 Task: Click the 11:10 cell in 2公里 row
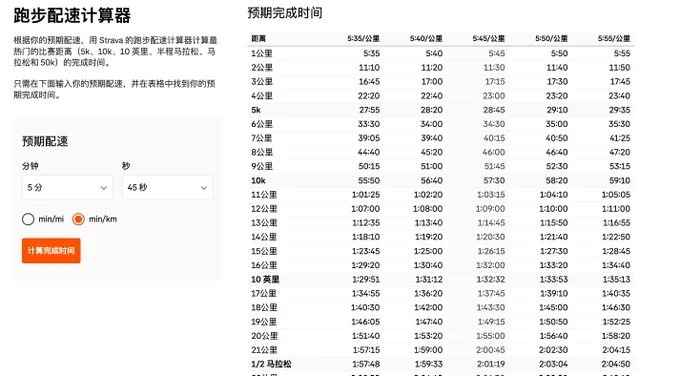click(369, 68)
